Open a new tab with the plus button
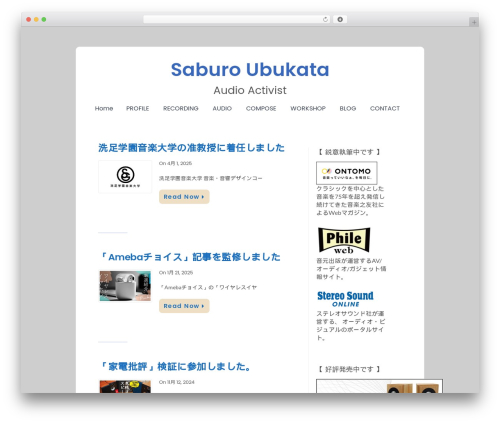500x423 pixels. click(x=474, y=22)
